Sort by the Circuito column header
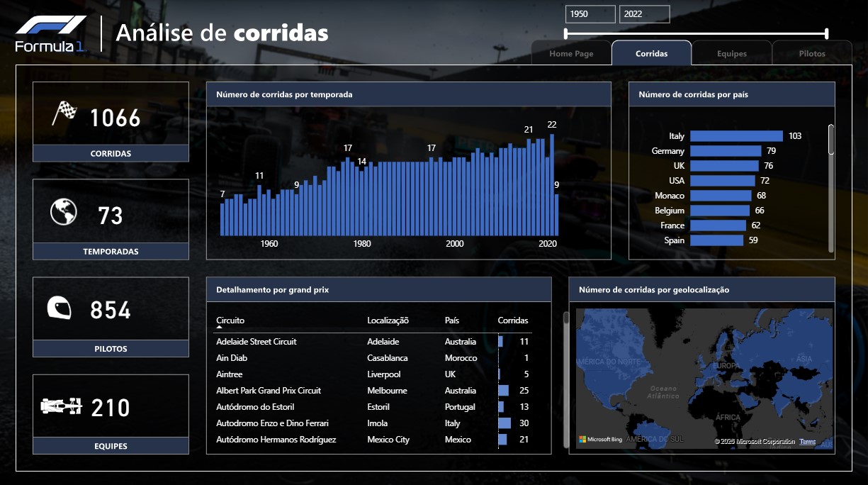Viewport: 868px width, 485px height. [230, 320]
